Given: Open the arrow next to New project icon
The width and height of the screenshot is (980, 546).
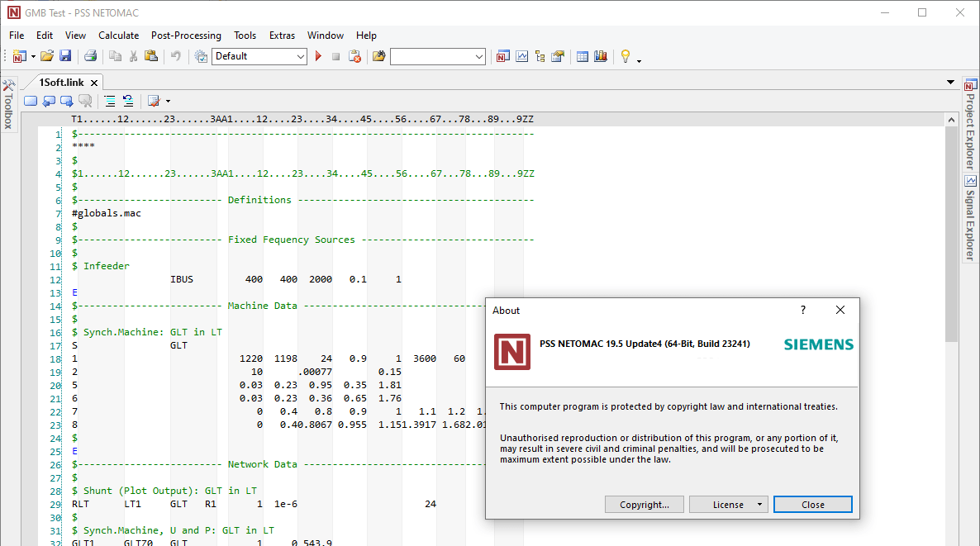Looking at the screenshot, I should point(33,57).
